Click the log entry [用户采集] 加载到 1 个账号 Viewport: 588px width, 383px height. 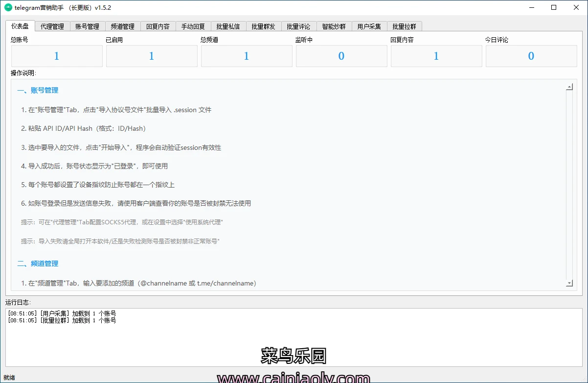click(x=62, y=313)
